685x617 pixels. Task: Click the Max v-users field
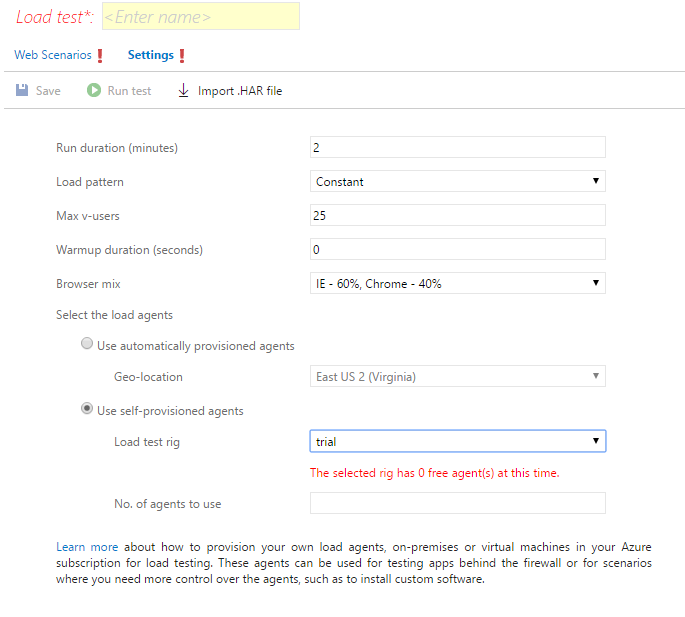458,215
